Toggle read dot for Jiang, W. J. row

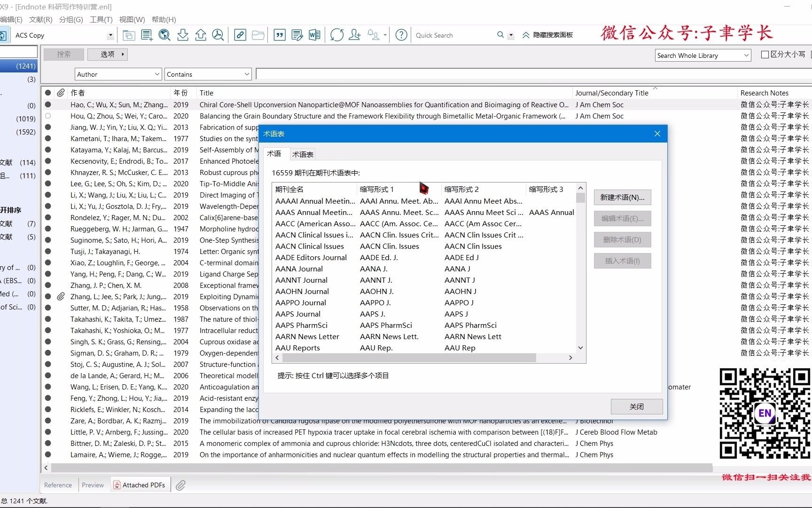(48, 127)
